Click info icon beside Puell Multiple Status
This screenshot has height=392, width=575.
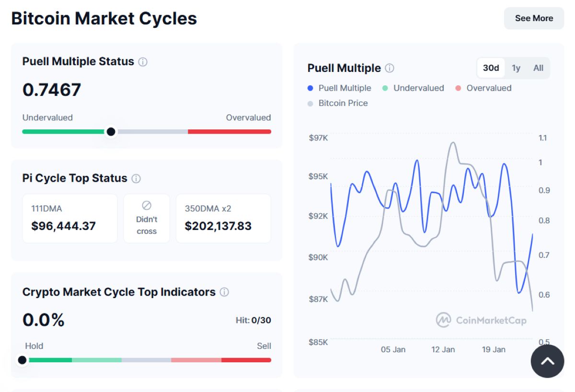point(143,62)
